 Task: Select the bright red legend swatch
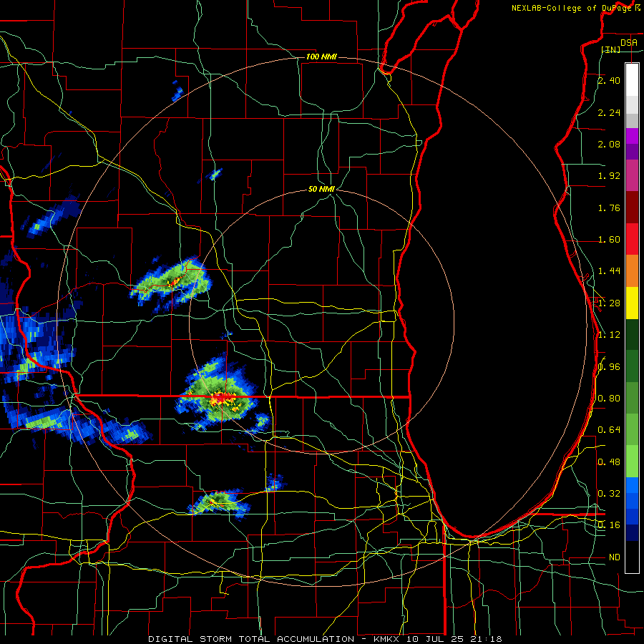(x=632, y=239)
